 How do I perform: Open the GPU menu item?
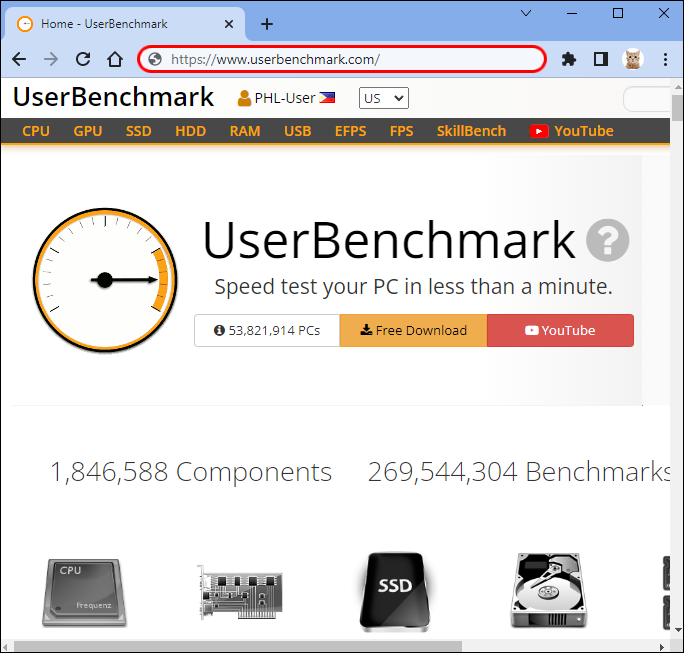tap(88, 131)
